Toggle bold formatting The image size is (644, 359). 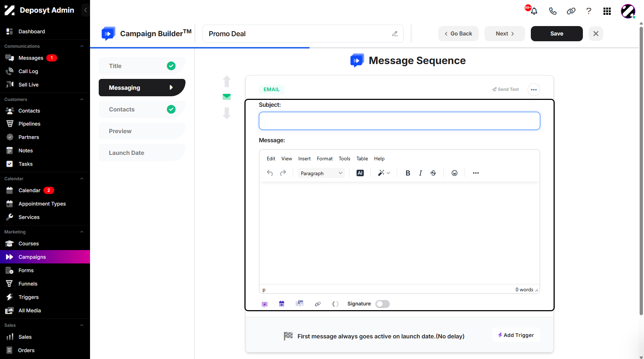408,173
